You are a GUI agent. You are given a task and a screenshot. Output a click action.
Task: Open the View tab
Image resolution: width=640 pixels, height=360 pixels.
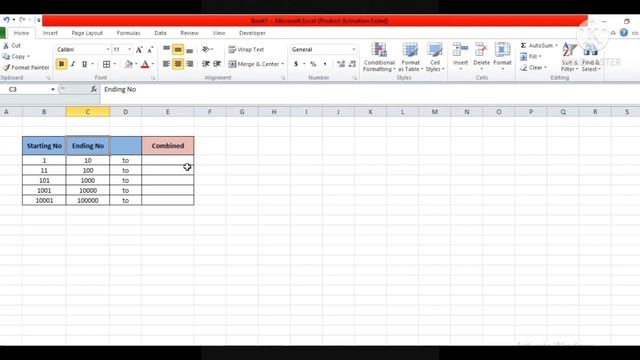pos(218,33)
